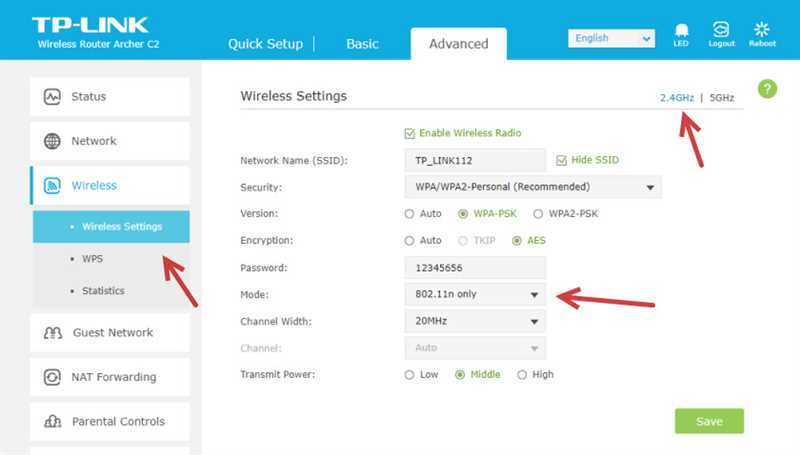The height and width of the screenshot is (455, 800).
Task: Select the Advanced tab
Action: pyautogui.click(x=459, y=44)
